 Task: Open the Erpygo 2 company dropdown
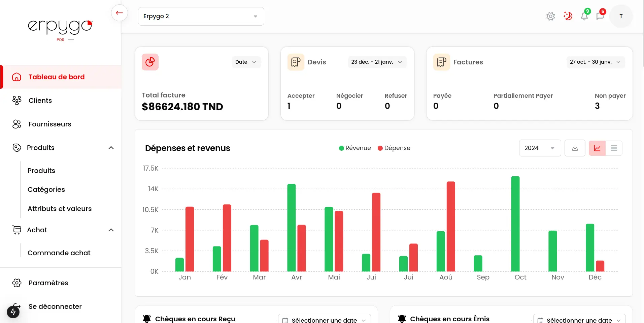(x=201, y=16)
